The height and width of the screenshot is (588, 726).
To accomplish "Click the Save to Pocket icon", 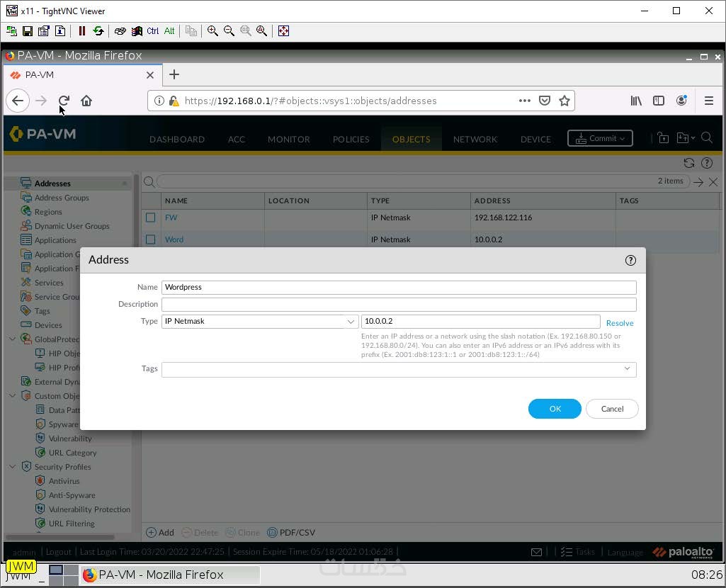I will point(545,101).
